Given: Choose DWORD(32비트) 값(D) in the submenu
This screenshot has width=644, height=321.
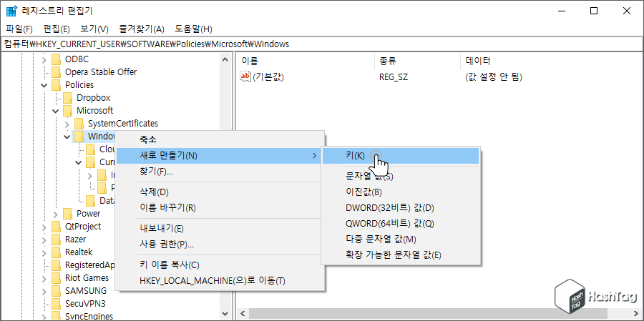Looking at the screenshot, I should coord(401,208).
